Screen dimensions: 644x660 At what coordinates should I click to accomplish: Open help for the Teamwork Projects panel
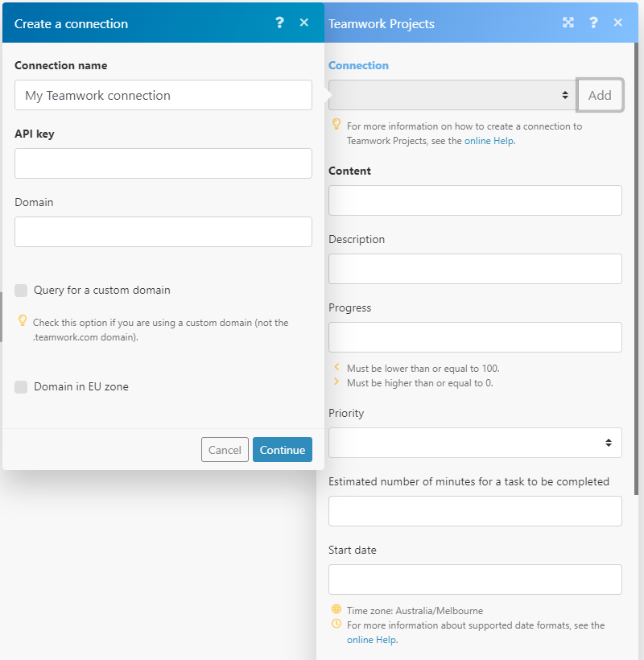tap(593, 23)
